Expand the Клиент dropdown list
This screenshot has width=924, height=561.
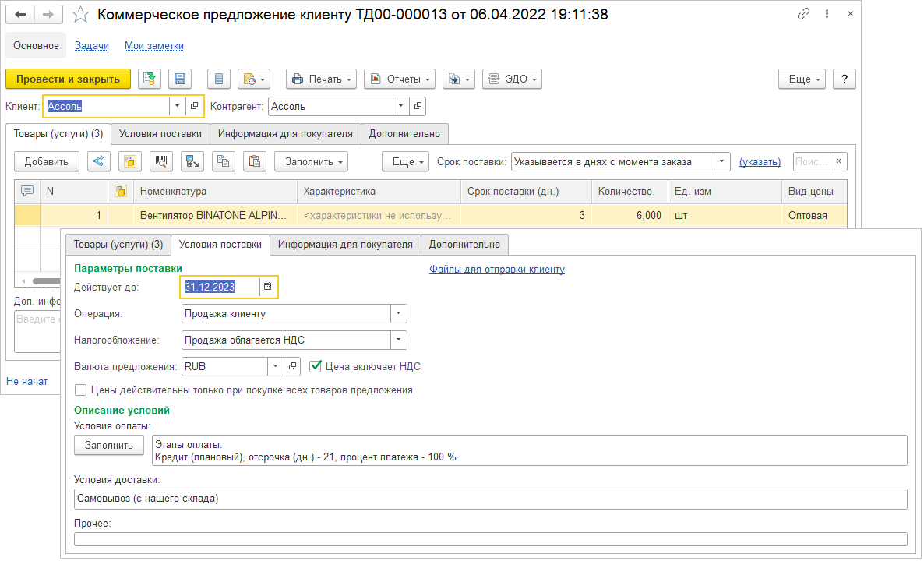(x=178, y=106)
